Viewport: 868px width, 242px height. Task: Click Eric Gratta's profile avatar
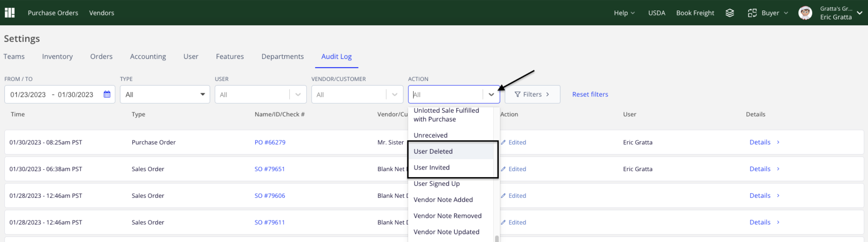tap(805, 13)
